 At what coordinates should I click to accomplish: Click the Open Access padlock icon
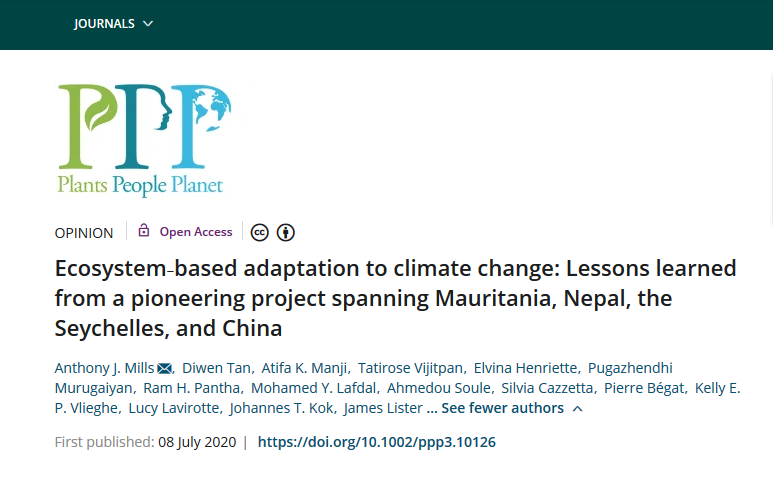click(x=143, y=230)
